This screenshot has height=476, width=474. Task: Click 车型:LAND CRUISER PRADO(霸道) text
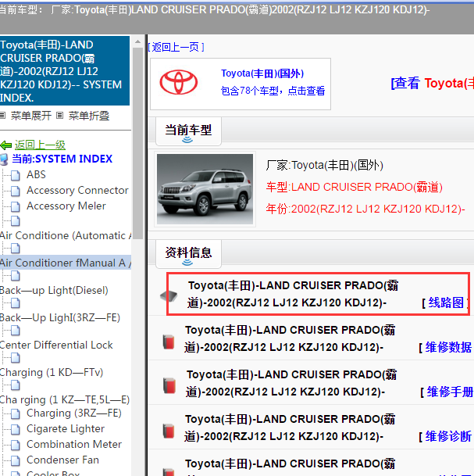click(x=355, y=188)
